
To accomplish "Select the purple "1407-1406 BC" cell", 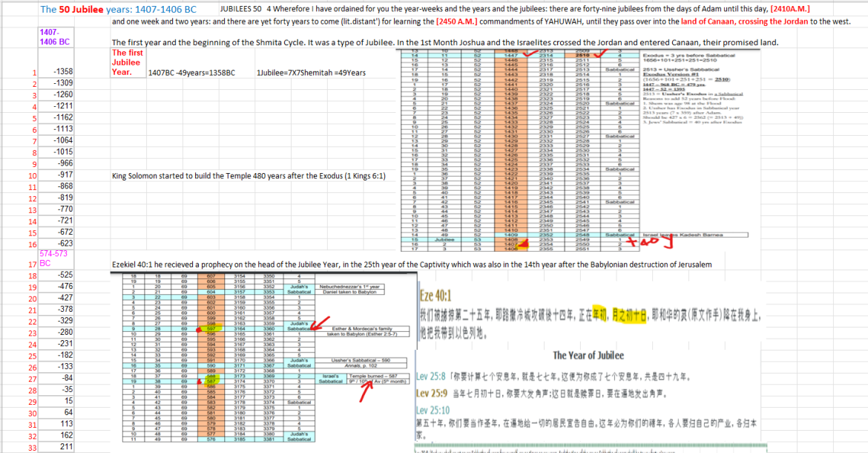I will (x=52, y=37).
